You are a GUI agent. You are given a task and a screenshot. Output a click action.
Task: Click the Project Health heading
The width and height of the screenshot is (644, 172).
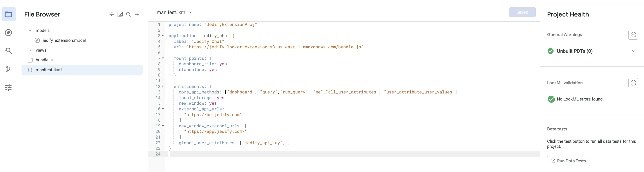(x=568, y=15)
